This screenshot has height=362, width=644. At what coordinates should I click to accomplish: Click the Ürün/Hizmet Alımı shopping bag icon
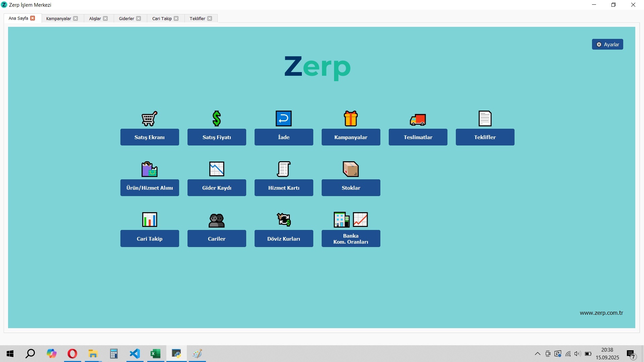point(149,169)
